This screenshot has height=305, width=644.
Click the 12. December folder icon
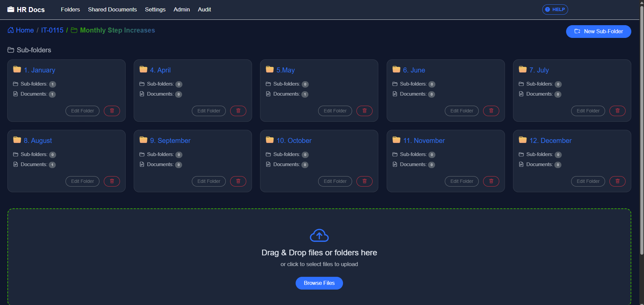tap(523, 140)
